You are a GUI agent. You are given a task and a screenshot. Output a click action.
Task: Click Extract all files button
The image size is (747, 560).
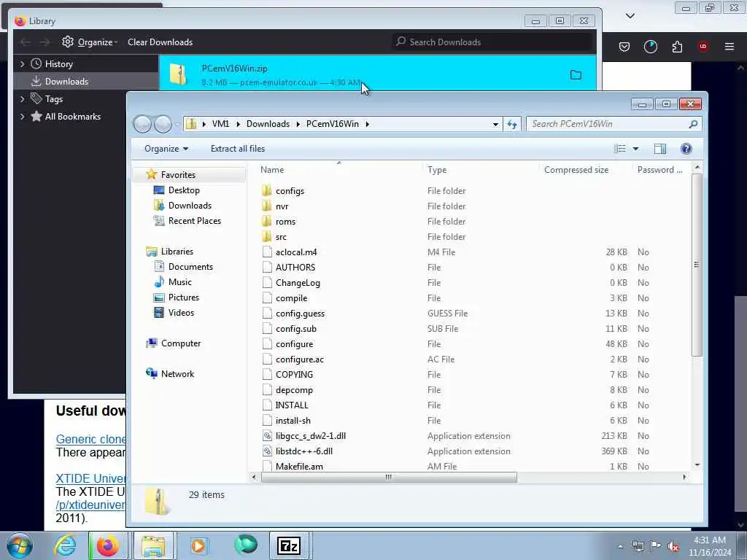pos(238,149)
